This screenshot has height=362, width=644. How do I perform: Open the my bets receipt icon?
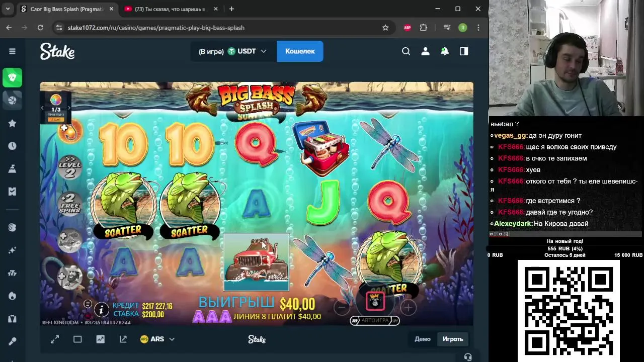pos(12,192)
